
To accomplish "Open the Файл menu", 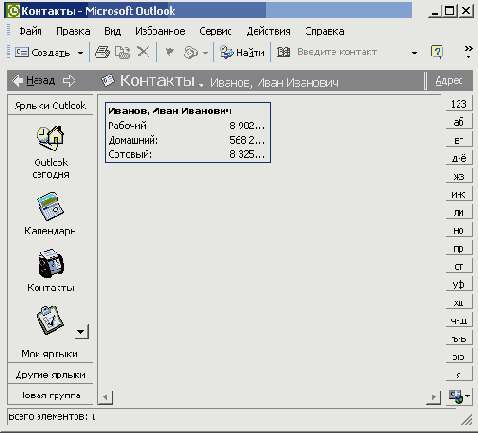I will (30, 31).
